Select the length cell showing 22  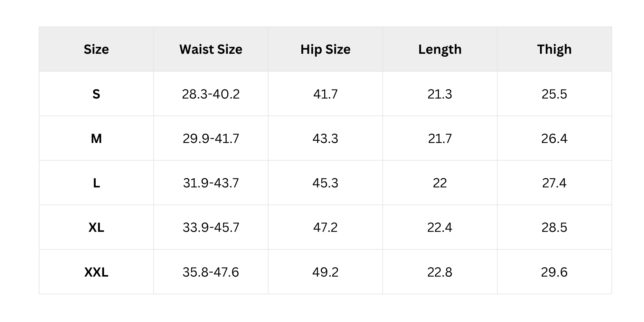(440, 183)
